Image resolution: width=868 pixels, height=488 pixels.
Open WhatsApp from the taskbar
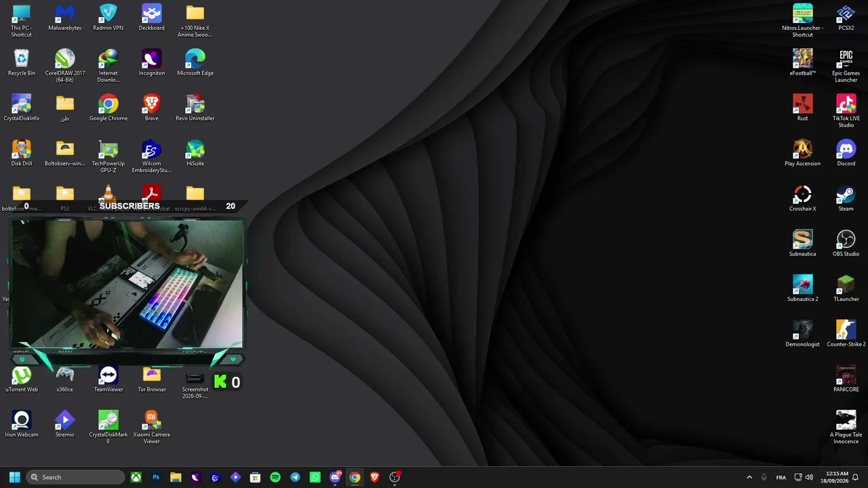point(315,477)
